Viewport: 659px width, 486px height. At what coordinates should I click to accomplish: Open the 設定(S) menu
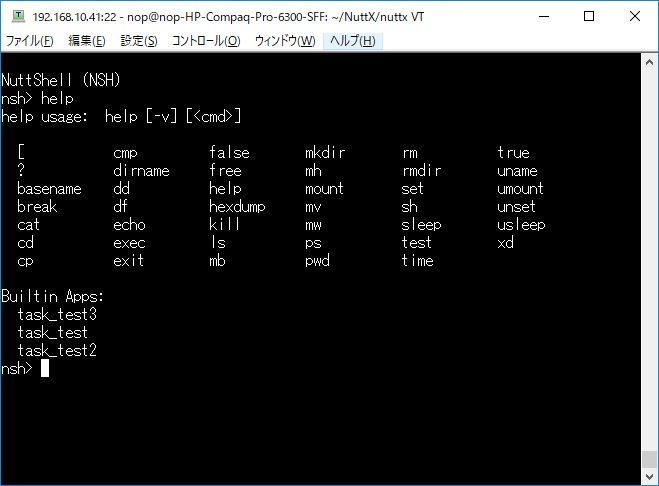click(139, 41)
